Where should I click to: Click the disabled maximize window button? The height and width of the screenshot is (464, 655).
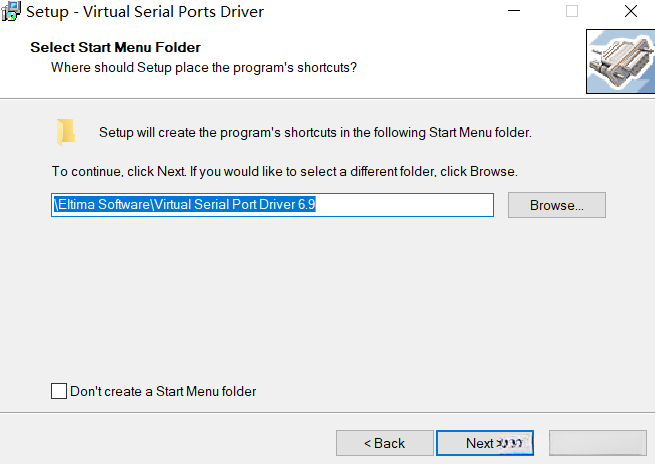click(x=572, y=12)
